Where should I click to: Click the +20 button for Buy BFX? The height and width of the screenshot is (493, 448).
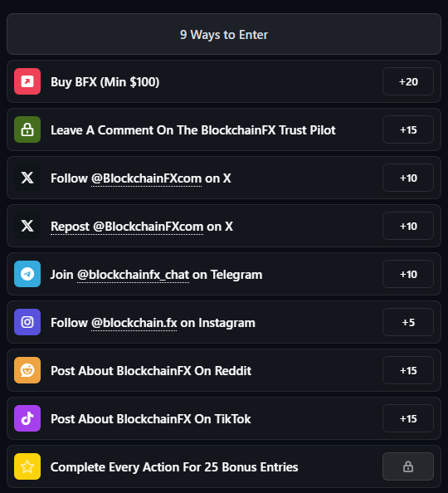point(408,81)
